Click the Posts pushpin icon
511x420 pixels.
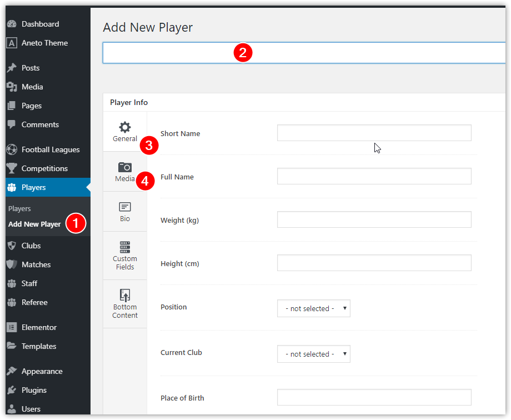pos(12,68)
